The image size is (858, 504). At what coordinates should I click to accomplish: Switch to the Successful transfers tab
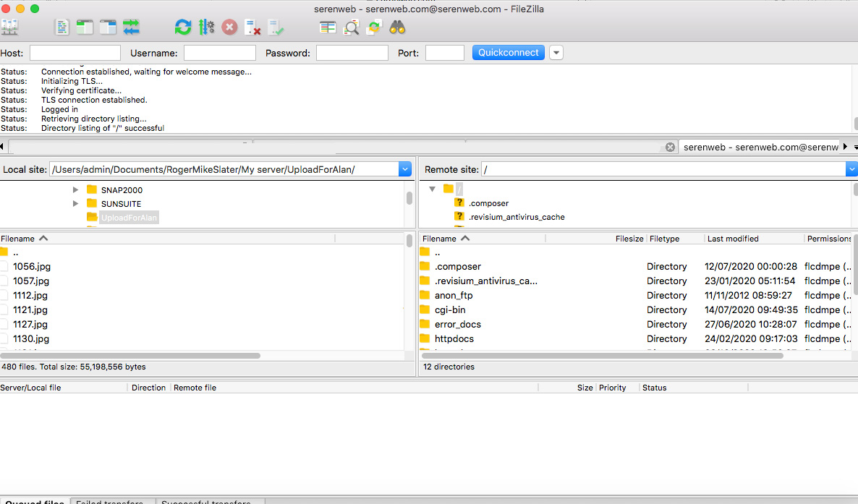point(211,500)
